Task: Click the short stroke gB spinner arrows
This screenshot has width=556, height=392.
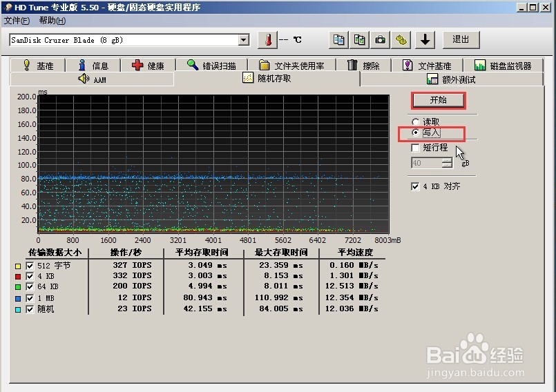Action: click(x=448, y=163)
